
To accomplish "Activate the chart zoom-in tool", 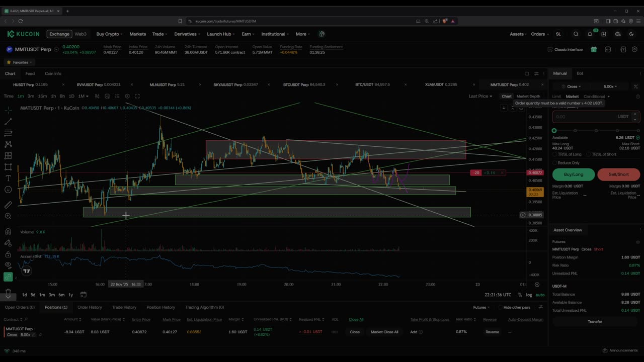I will pyautogui.click(x=8, y=216).
